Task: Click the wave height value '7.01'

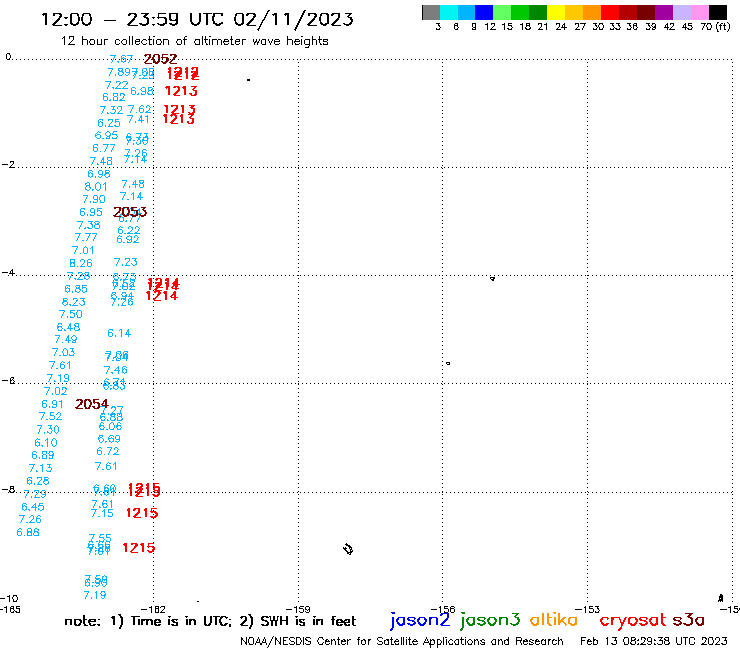Action: pyautogui.click(x=83, y=251)
